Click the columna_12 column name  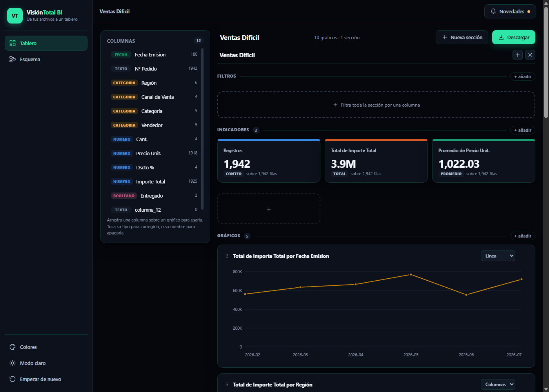[148, 210]
